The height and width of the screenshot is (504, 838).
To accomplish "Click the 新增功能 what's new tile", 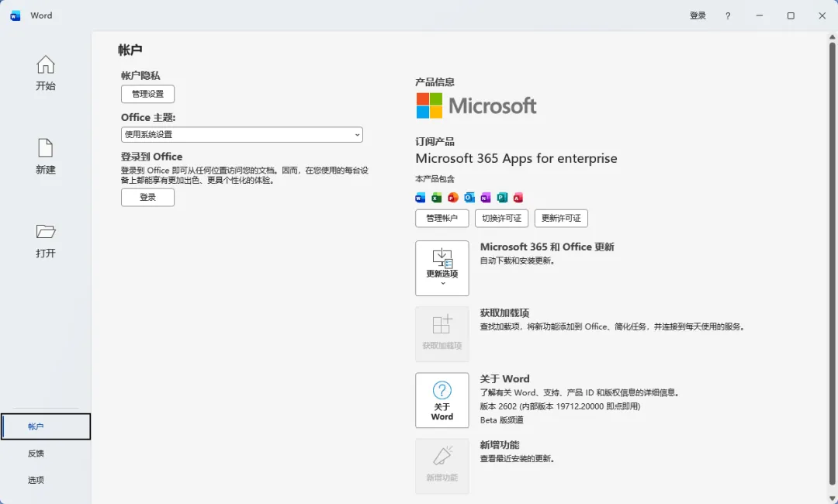I will (442, 466).
